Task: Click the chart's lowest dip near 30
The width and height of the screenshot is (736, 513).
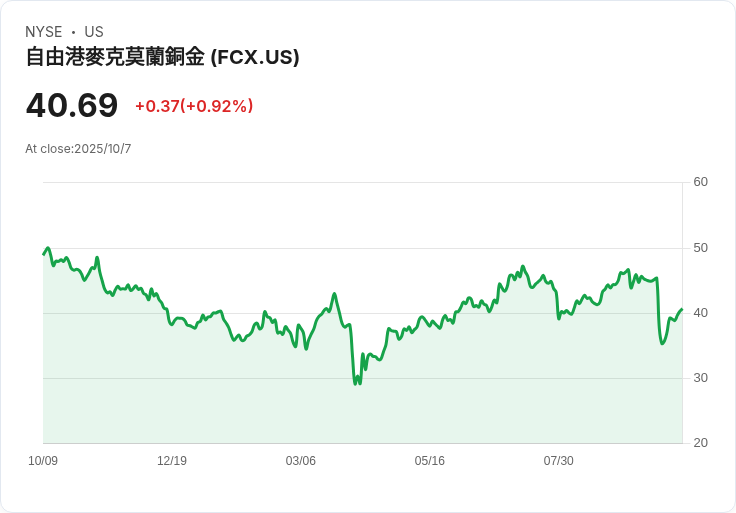Action: coord(356,383)
